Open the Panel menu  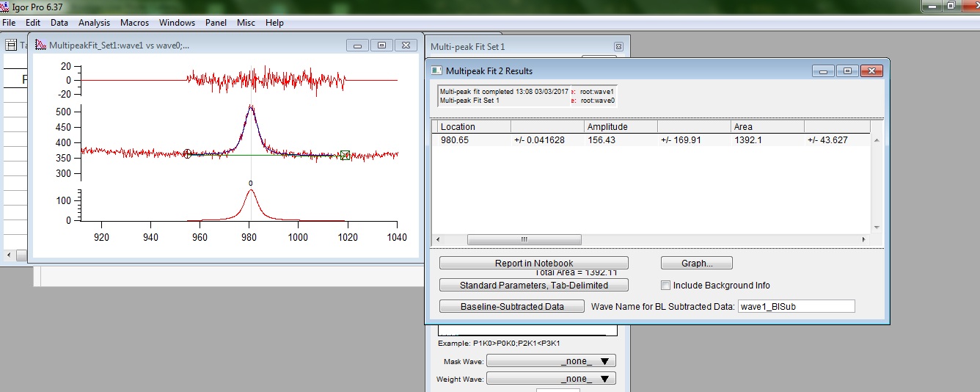[x=216, y=23]
